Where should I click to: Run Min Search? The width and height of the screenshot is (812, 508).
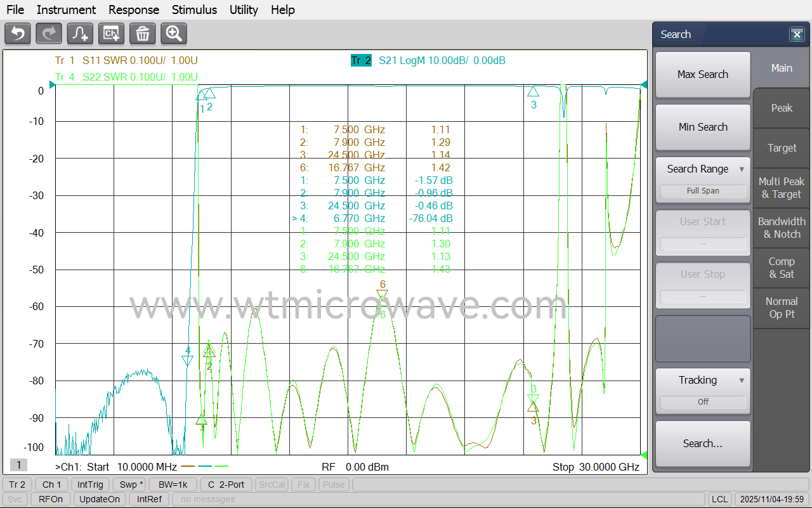703,127
